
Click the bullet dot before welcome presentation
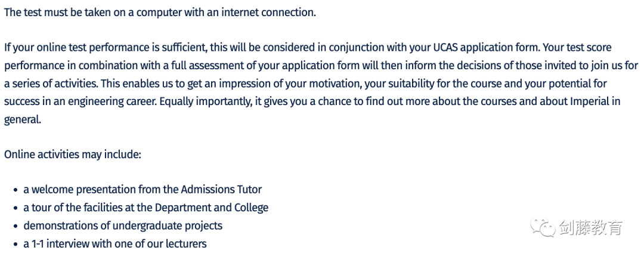[16, 190]
